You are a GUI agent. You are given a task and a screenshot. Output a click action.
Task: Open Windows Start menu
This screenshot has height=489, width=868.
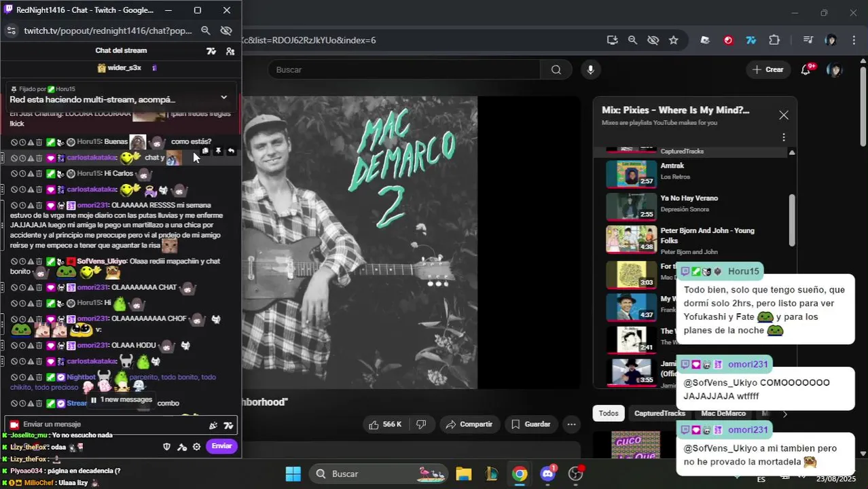(293, 473)
